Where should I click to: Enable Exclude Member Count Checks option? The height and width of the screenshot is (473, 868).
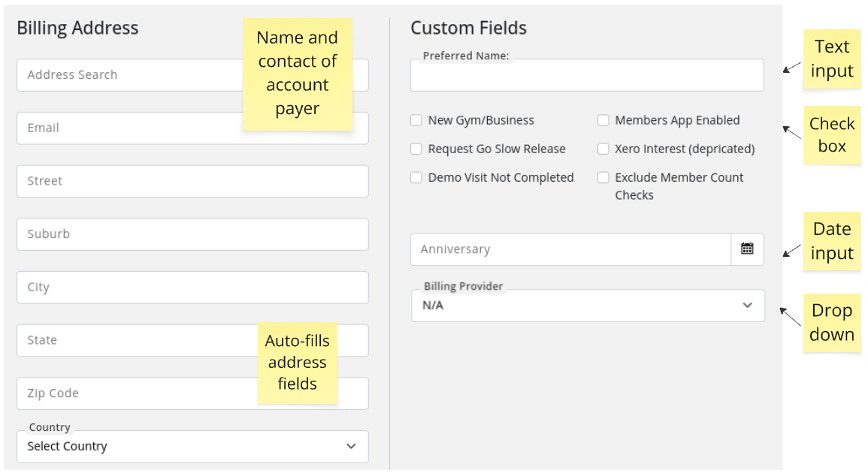603,178
